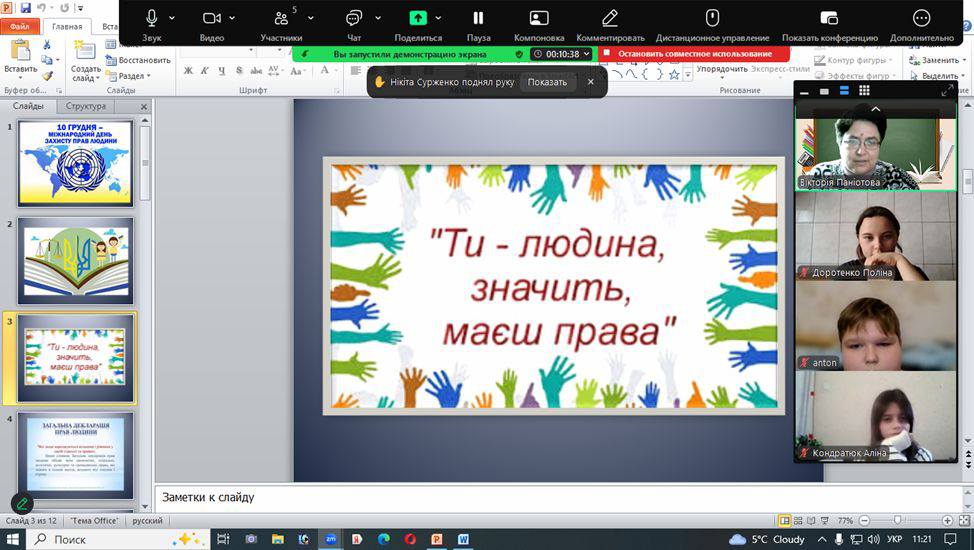Open the Дополнительно more options icon

pyautogui.click(x=922, y=18)
